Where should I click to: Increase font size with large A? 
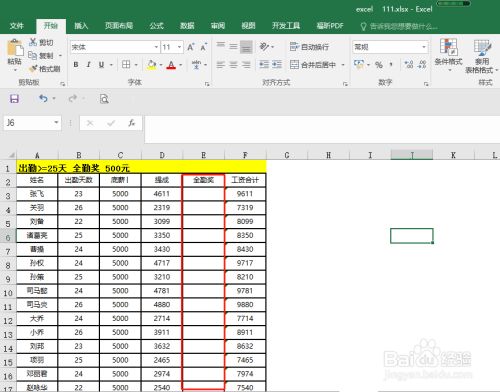coord(190,47)
